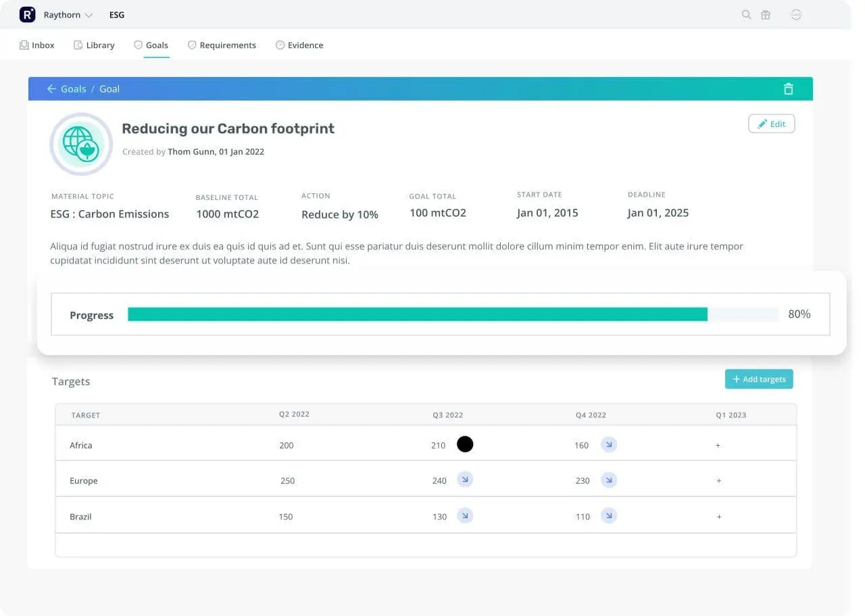Open the Evidence tab

pos(299,45)
